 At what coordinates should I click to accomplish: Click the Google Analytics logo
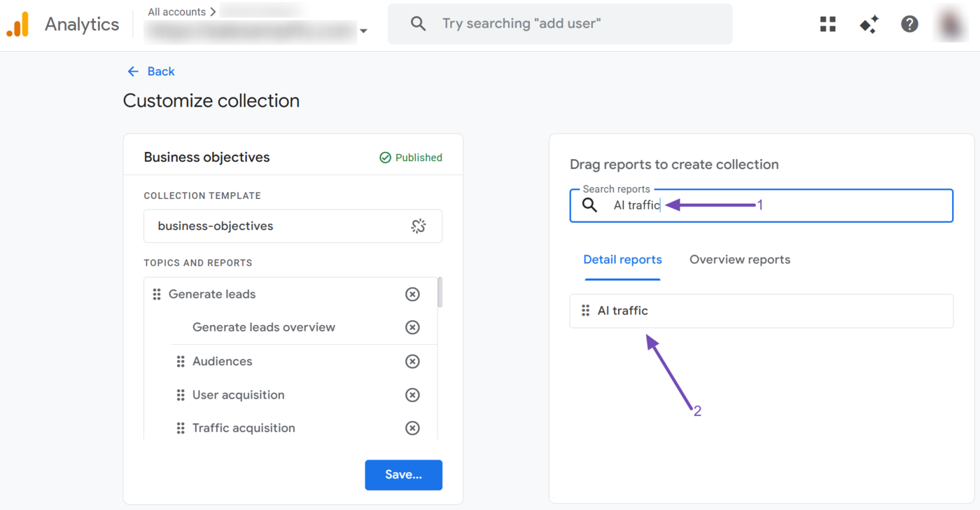coord(18,23)
